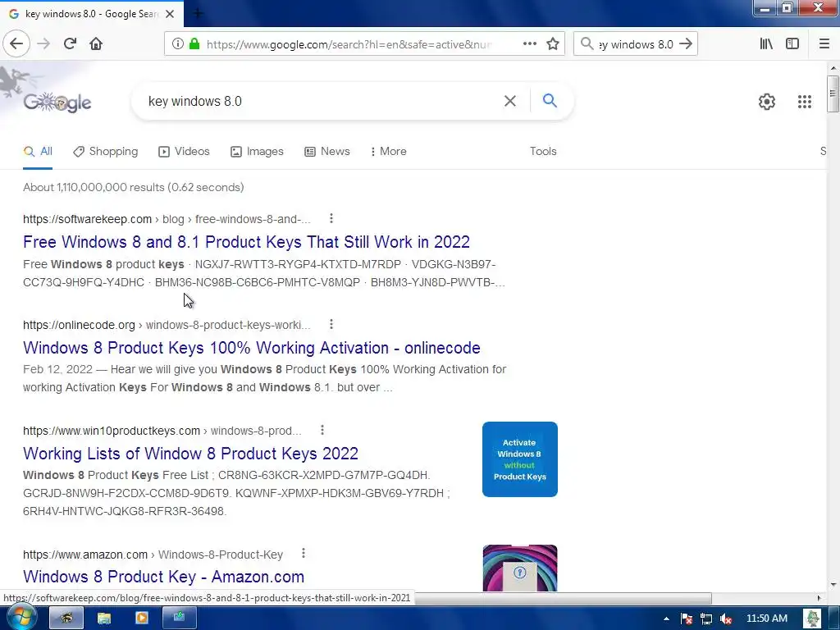The image size is (840, 630).
Task: Click the browser forward arrow
Action: [44, 44]
